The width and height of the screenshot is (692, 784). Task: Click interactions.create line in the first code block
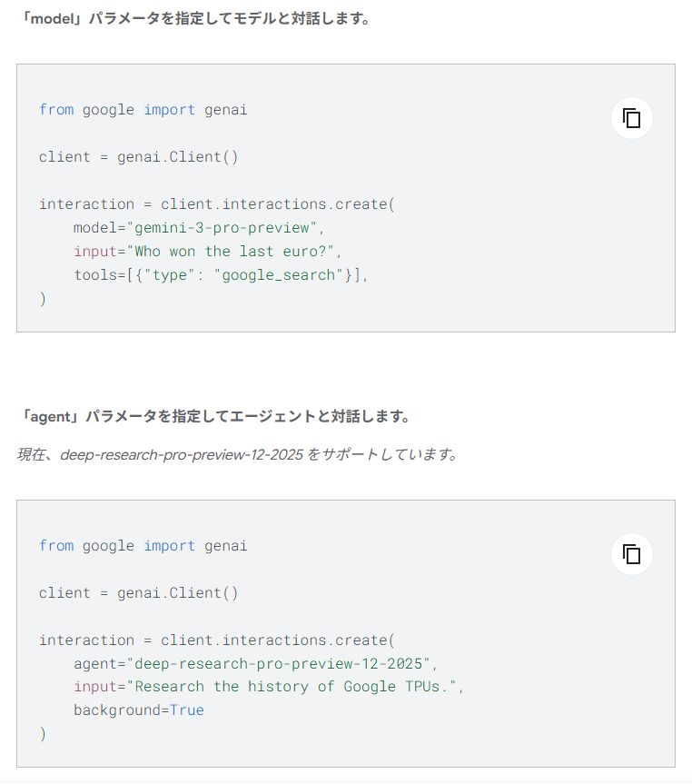[x=217, y=204]
